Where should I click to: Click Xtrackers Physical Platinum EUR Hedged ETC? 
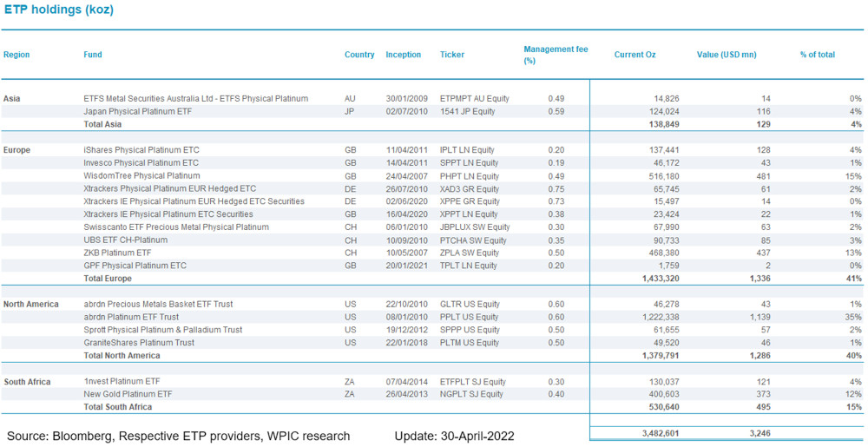169,188
